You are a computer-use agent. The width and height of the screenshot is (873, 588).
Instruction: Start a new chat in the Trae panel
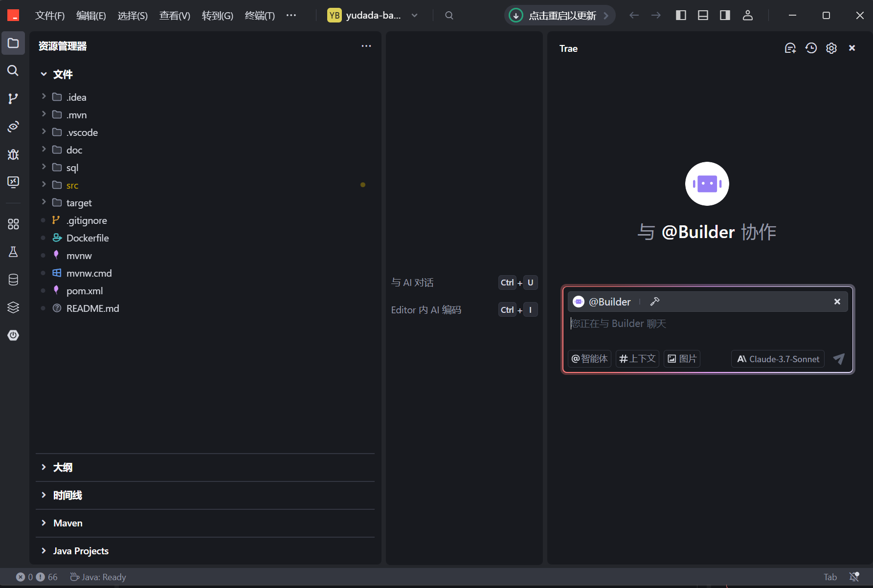pos(790,48)
